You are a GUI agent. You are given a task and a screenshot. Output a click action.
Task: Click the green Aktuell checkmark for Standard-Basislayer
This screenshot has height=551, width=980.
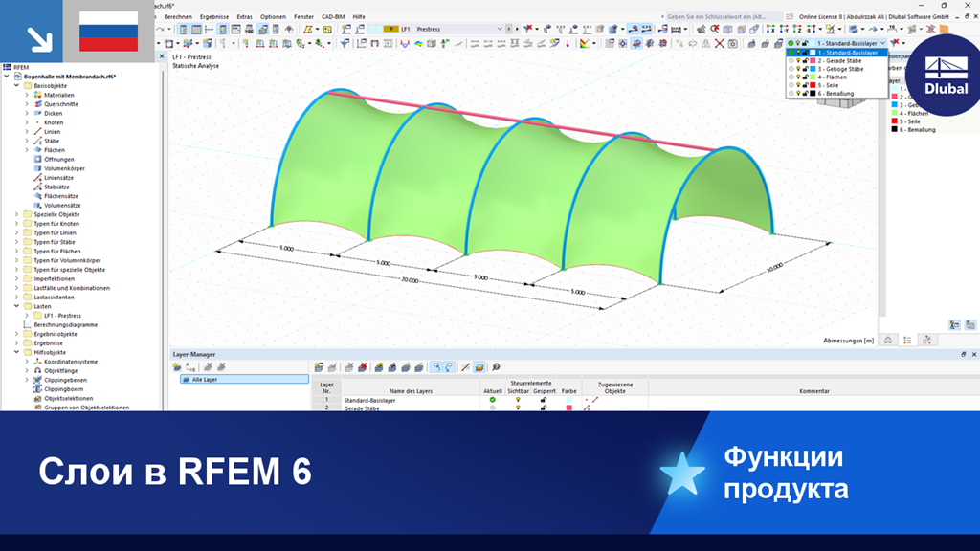[x=492, y=399]
